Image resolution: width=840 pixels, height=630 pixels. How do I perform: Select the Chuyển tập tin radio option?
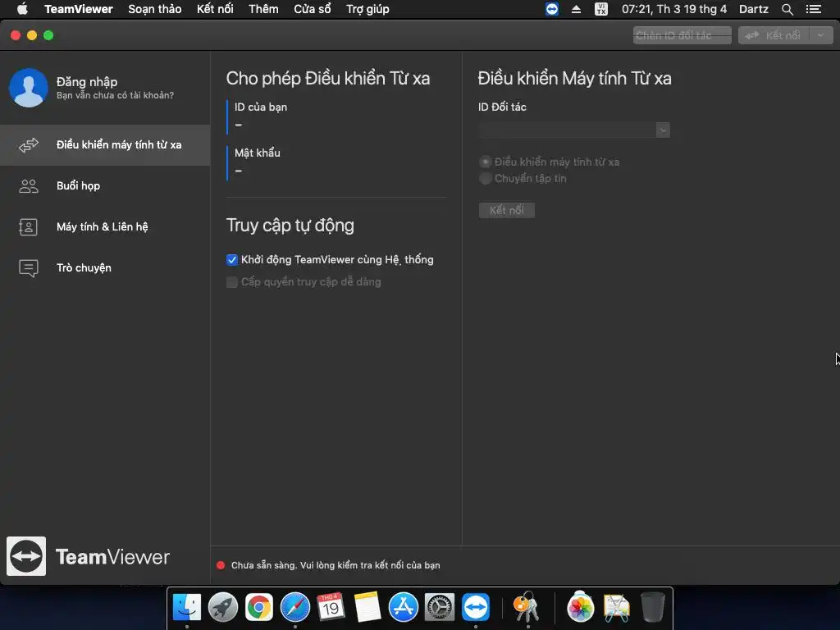(486, 178)
